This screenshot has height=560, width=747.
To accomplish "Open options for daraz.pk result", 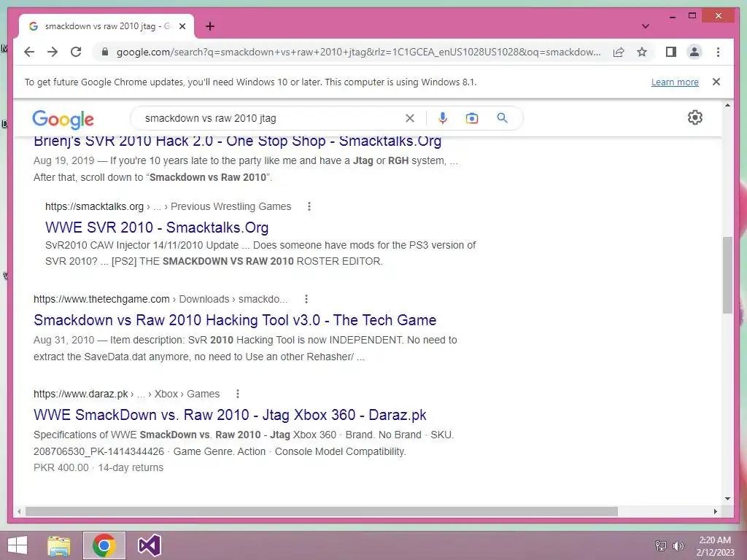I will 238,394.
